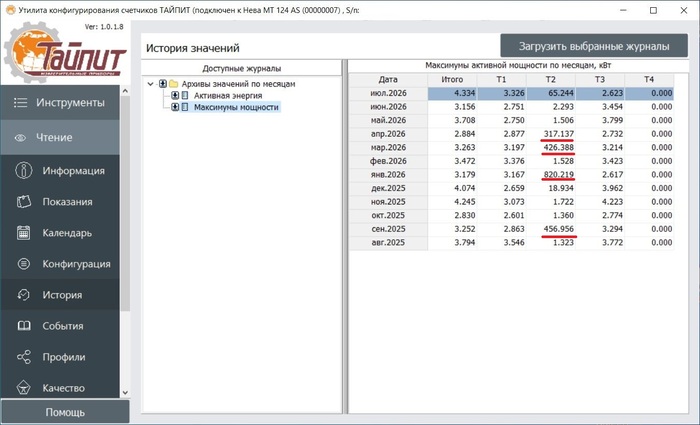Select the Максимумы мощности journal entry
700x425 pixels.
pyautogui.click(x=236, y=107)
